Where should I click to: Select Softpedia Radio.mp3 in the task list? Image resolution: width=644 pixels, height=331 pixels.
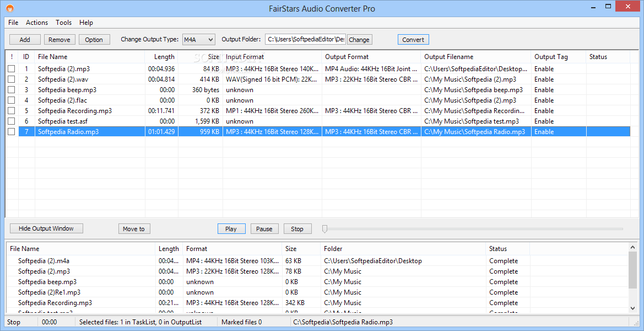[x=68, y=132]
